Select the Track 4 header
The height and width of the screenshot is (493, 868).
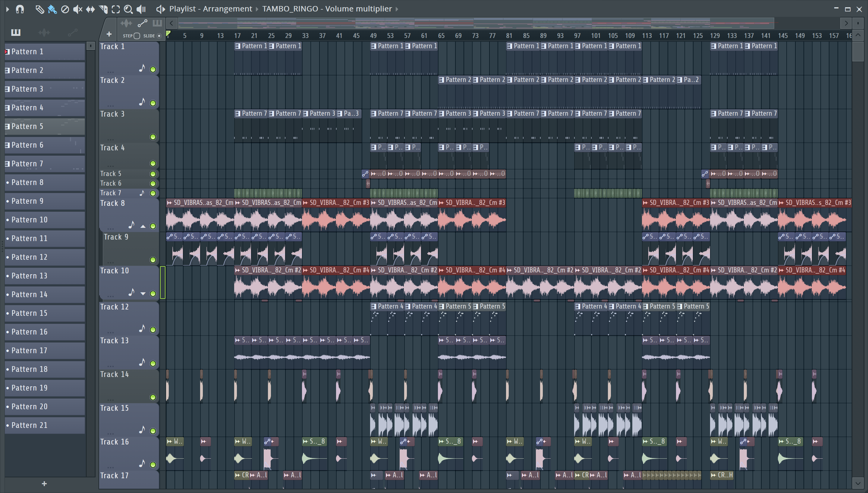click(129, 156)
